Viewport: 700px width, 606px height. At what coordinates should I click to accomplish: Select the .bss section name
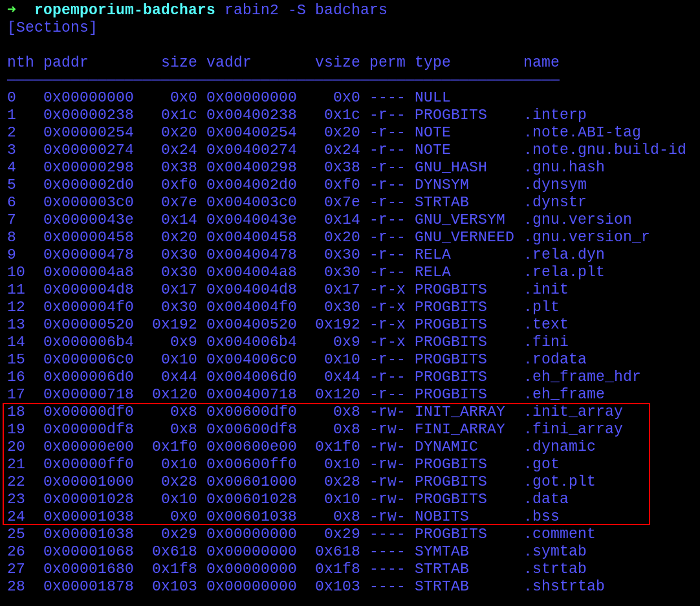(541, 517)
